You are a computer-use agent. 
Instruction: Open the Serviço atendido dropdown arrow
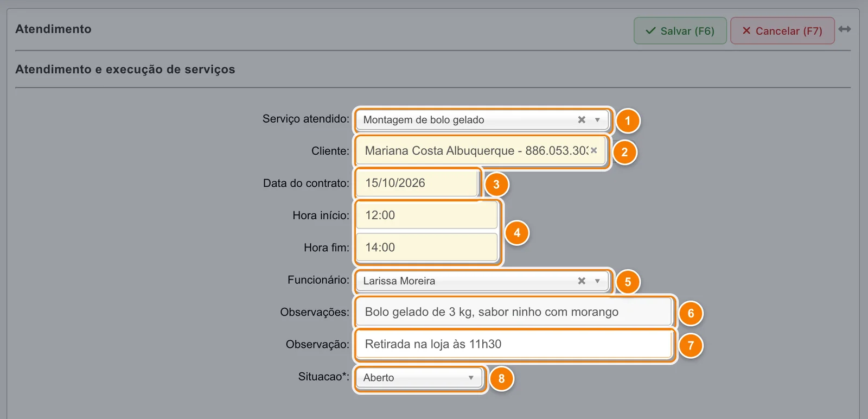coord(597,120)
